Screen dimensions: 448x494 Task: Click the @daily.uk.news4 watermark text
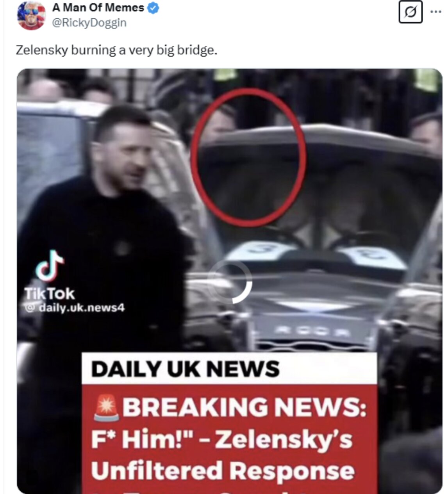[74, 308]
